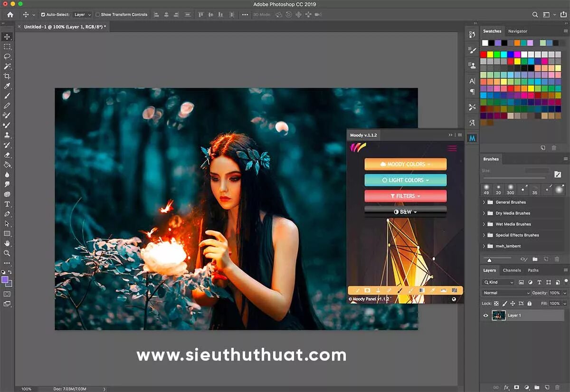
Task: Select the Move tool in the toolbar
Action: click(7, 37)
